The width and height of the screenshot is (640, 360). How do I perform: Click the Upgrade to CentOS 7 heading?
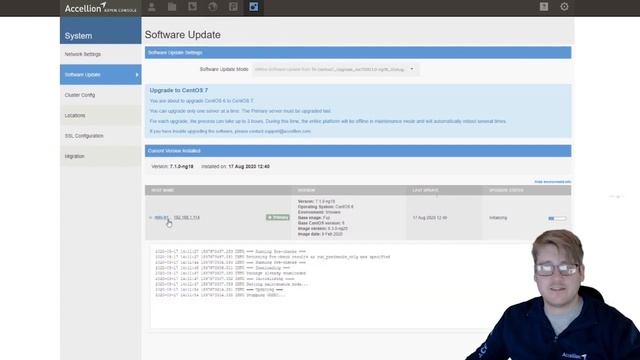[179, 90]
